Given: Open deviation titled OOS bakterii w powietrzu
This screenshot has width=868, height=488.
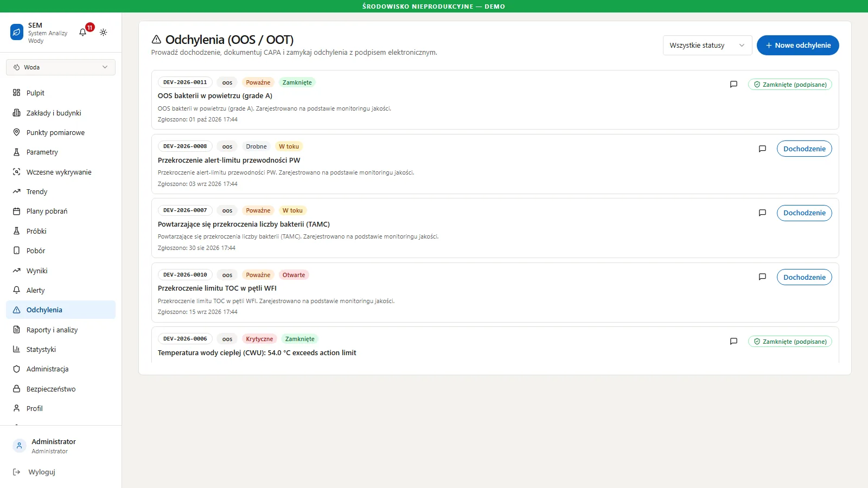Looking at the screenshot, I should [x=215, y=96].
